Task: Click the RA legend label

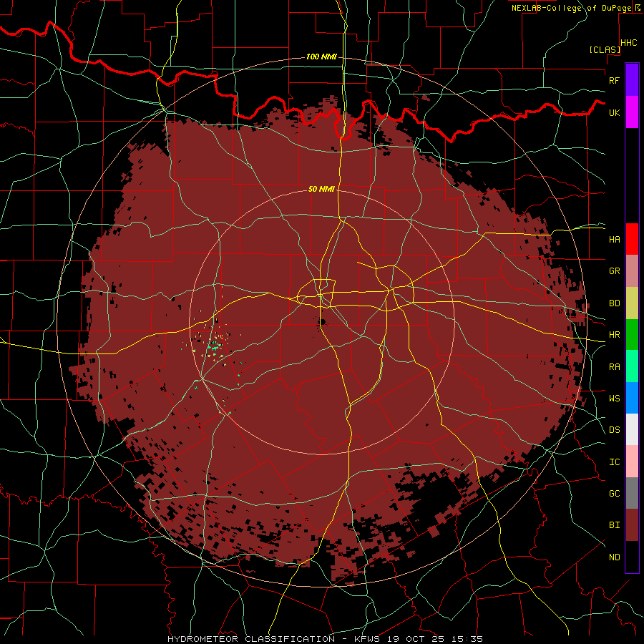Action: (x=615, y=367)
